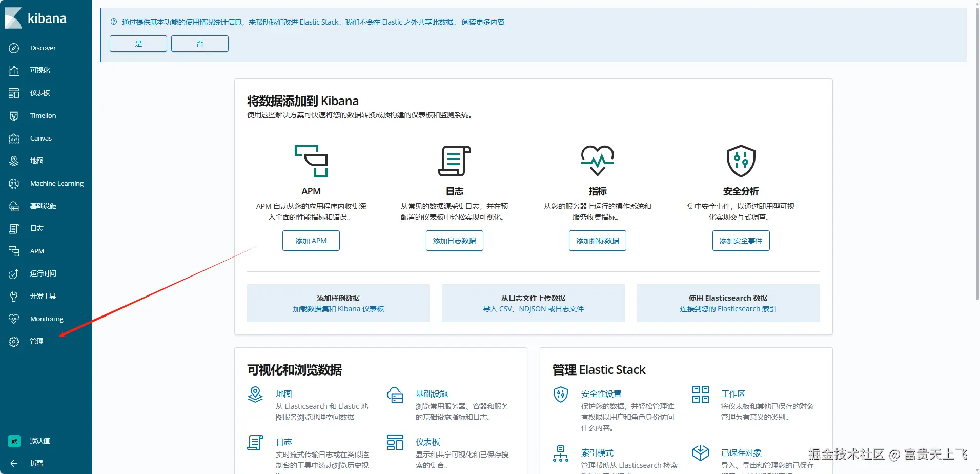The height and width of the screenshot is (474, 980).
Task: Click the large 日志 scroll card icon
Action: (455, 161)
